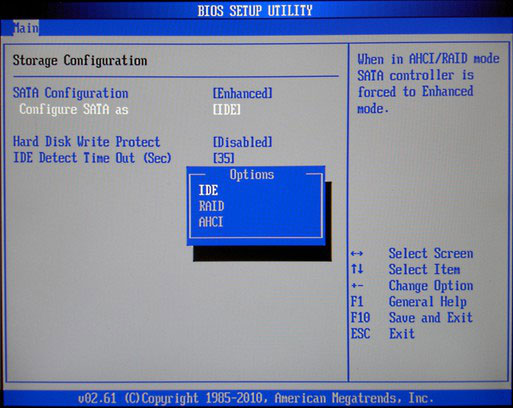Click the plus-minus Change Option icon

point(357,286)
